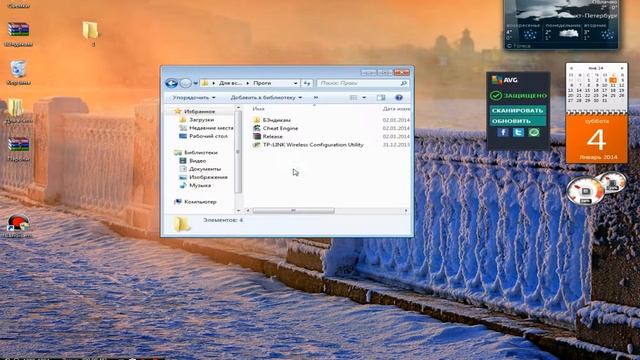Open Рабочий стол in the navigation pane

[x=203, y=136]
